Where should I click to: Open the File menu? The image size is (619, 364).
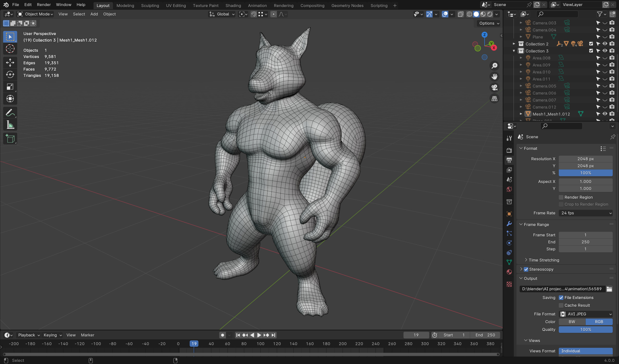coord(15,5)
